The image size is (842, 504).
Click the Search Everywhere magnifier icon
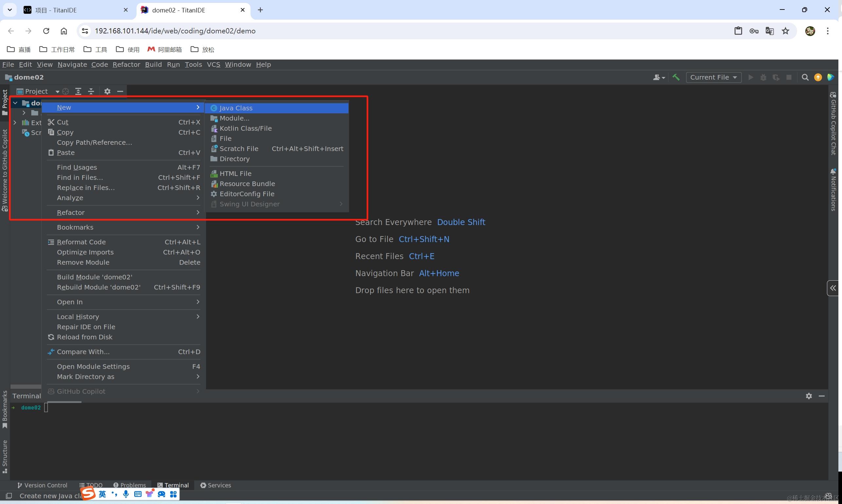coord(805,77)
